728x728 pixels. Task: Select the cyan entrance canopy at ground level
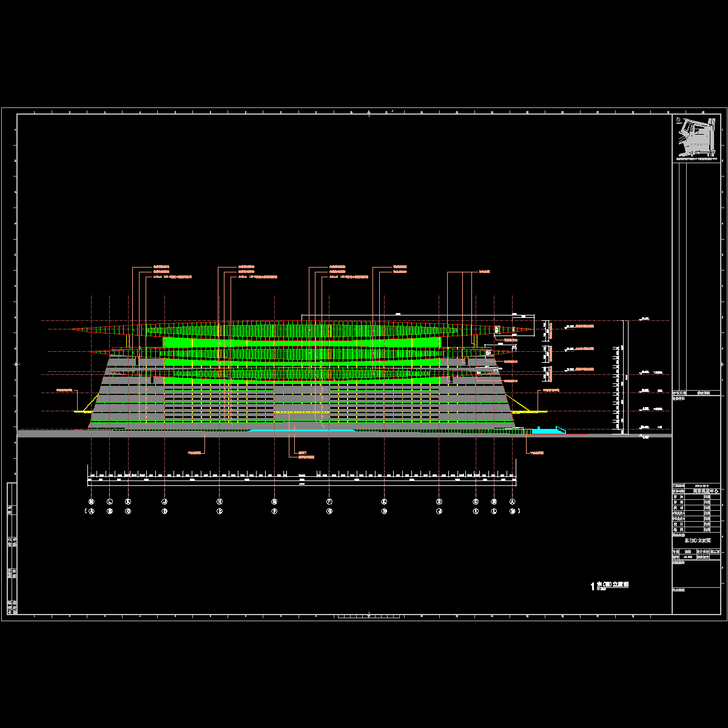point(302,430)
